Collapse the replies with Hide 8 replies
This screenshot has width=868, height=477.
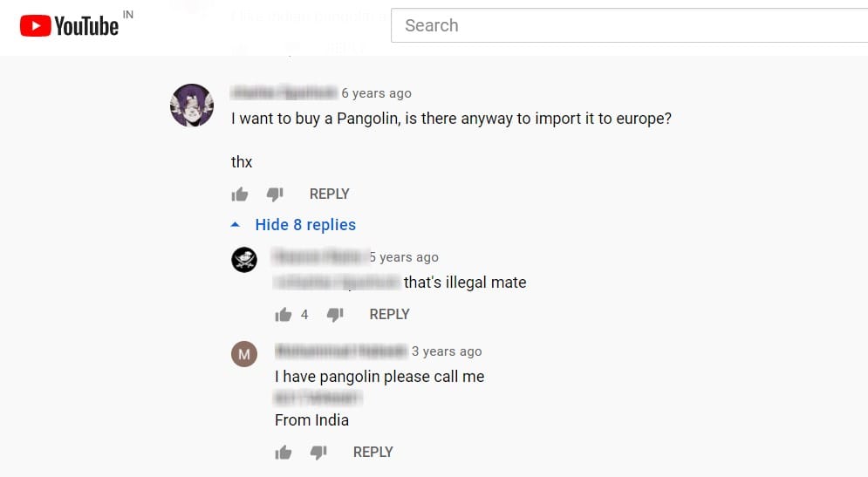305,225
